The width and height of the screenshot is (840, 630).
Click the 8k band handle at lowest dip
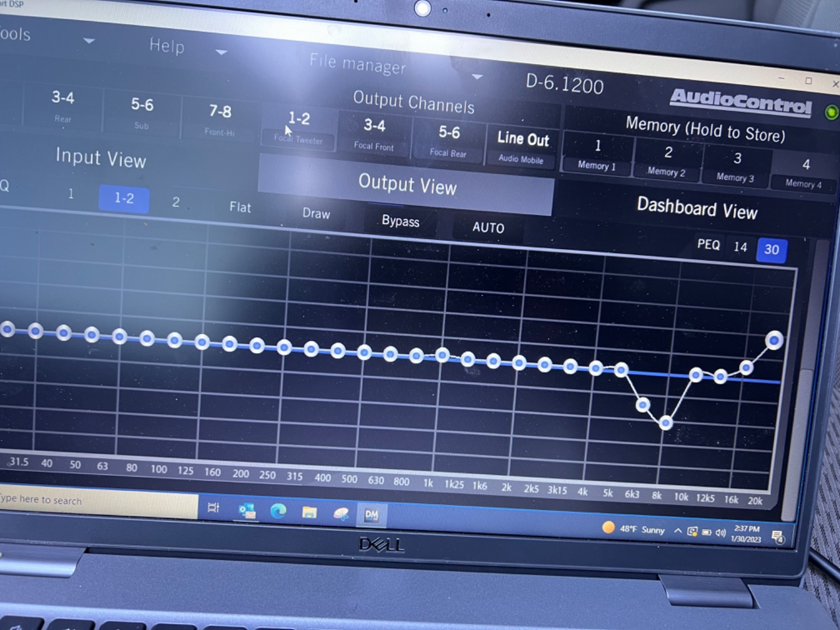pyautogui.click(x=666, y=423)
